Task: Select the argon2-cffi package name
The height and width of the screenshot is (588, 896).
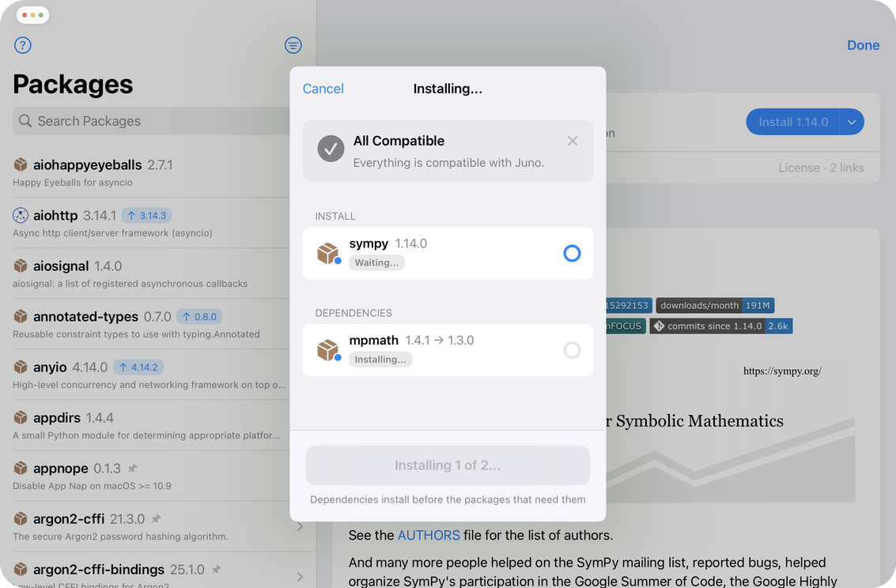Action: tap(69, 519)
